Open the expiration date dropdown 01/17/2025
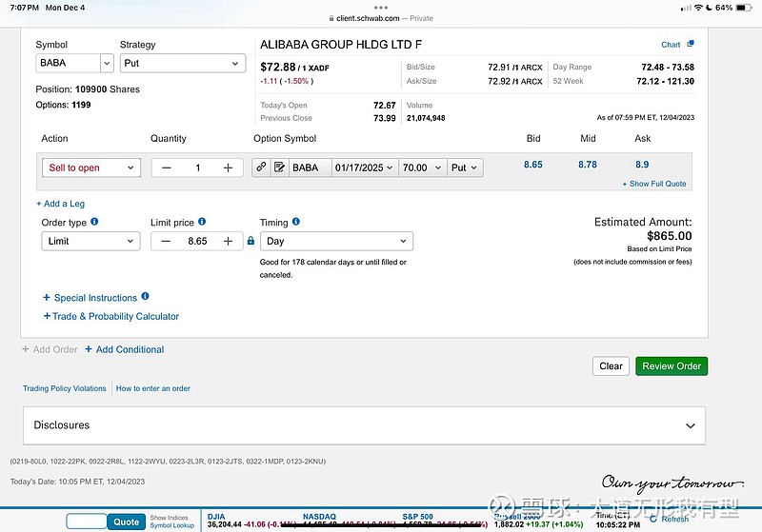The image size is (762, 532). [x=364, y=167]
